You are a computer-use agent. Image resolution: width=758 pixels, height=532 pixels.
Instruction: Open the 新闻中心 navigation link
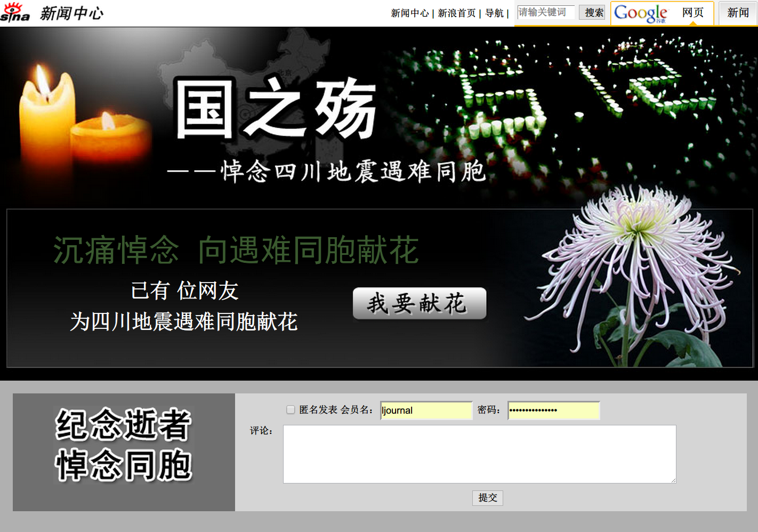coord(409,13)
